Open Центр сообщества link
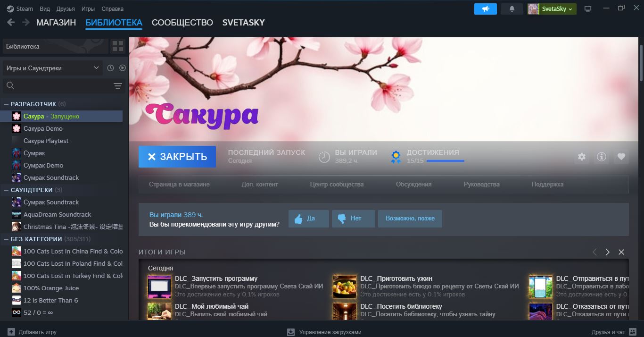644x337 pixels. pyautogui.click(x=337, y=184)
